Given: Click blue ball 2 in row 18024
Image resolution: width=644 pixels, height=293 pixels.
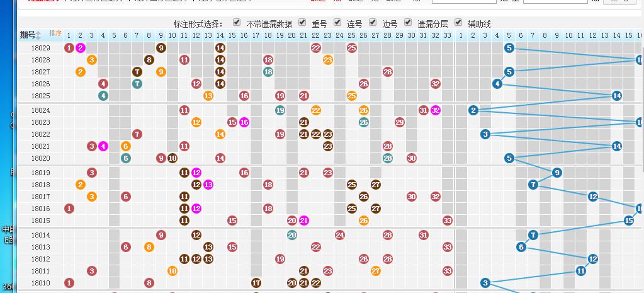Looking at the screenshot, I should pos(473,110).
